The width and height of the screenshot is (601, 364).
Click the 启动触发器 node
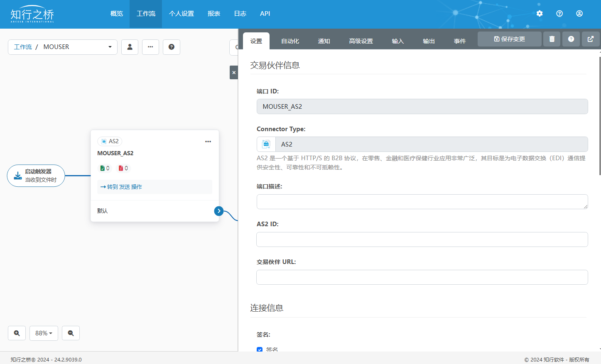coord(36,176)
